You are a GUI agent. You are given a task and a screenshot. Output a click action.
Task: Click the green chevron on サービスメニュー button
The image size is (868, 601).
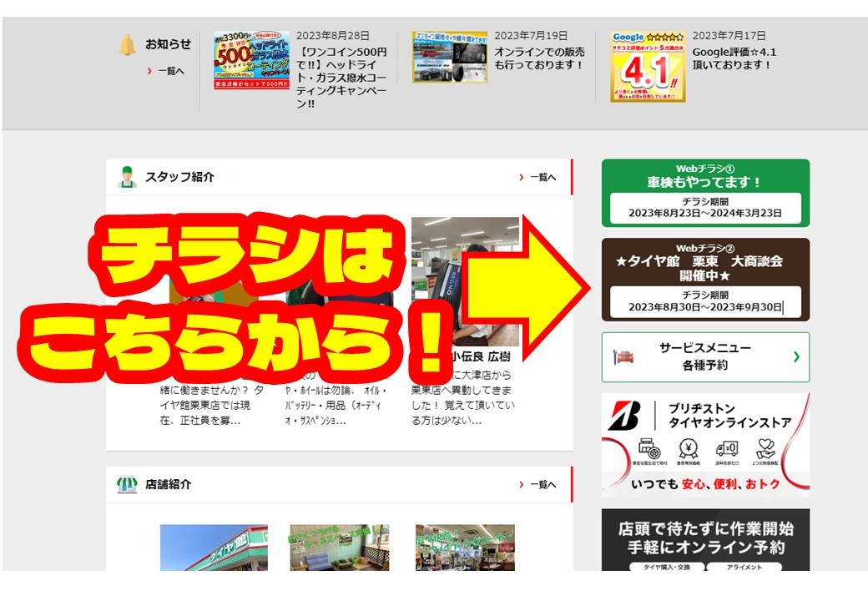point(796,357)
